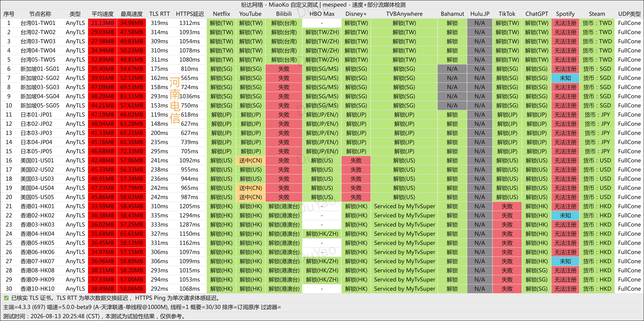Select AnyTLS type cell in 日本03-JP03 row
This screenshot has width=644, height=321.
[x=75, y=133]
